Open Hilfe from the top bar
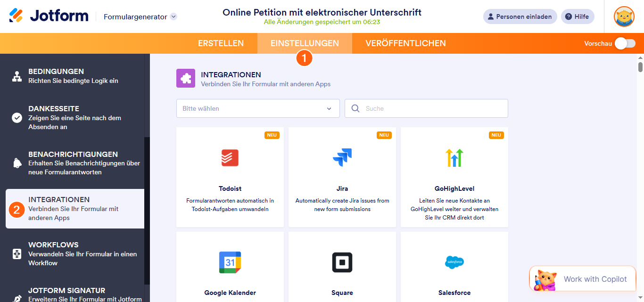 point(578,16)
